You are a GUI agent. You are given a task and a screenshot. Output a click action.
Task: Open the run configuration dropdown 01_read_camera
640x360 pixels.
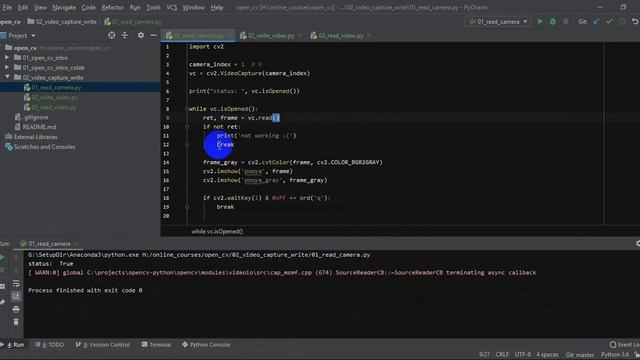(498, 21)
